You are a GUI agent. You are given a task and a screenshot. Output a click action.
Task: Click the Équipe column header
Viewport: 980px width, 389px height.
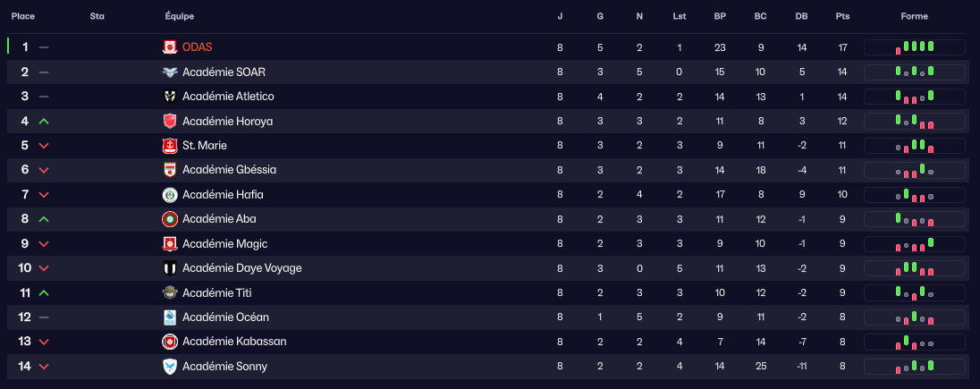(180, 16)
